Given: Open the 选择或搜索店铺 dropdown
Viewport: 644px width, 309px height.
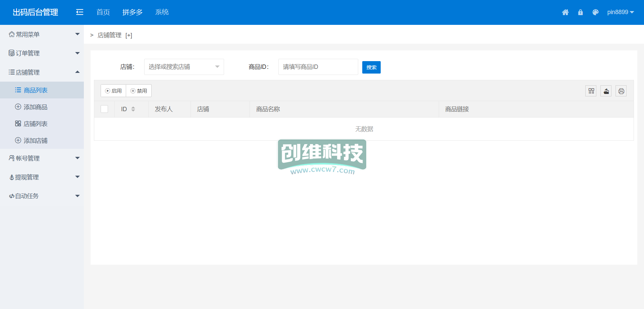Looking at the screenshot, I should click(184, 67).
